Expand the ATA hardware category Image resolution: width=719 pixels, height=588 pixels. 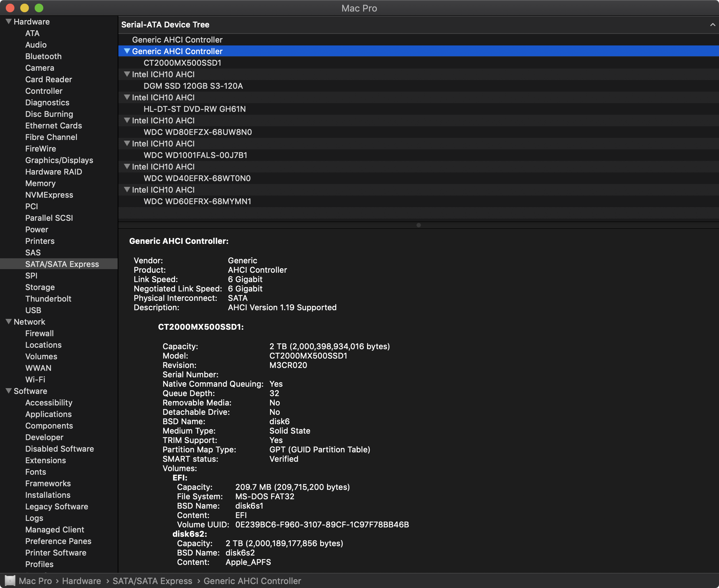coord(32,34)
